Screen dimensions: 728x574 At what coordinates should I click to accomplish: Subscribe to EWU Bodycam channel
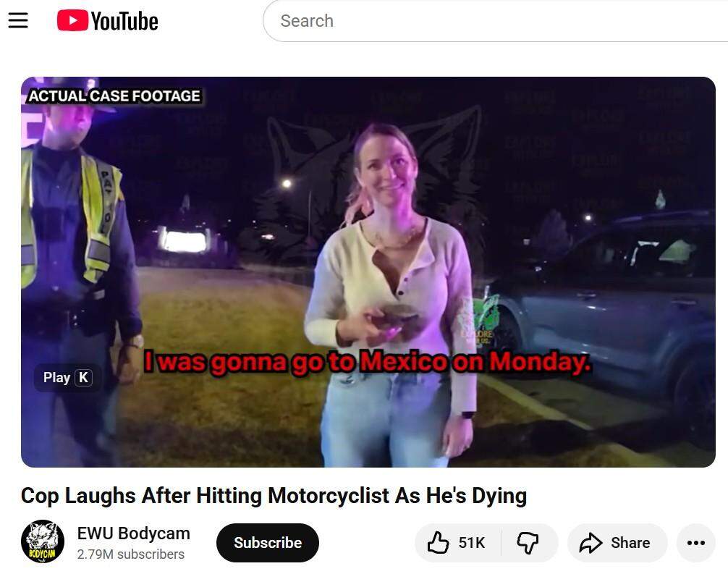[x=267, y=543]
